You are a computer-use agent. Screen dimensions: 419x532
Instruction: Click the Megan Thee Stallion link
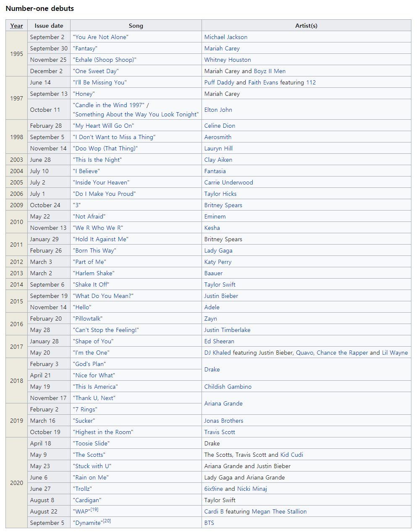click(x=279, y=511)
